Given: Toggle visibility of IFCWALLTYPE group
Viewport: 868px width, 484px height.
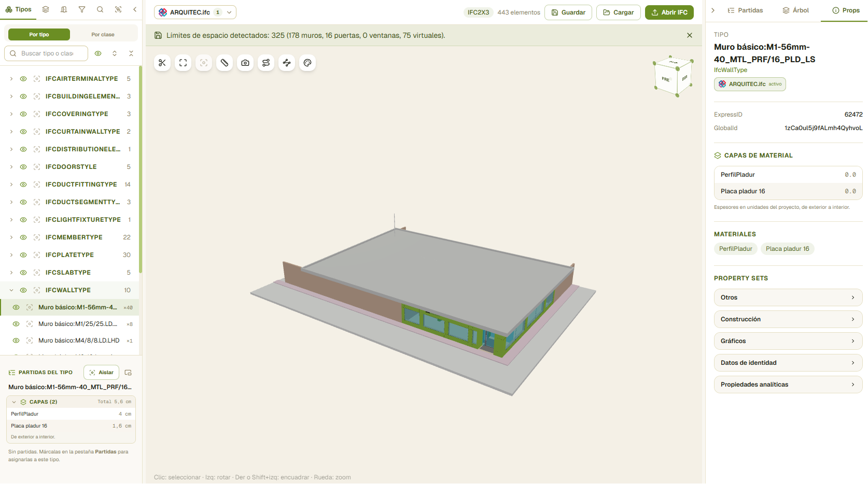Looking at the screenshot, I should pos(23,290).
